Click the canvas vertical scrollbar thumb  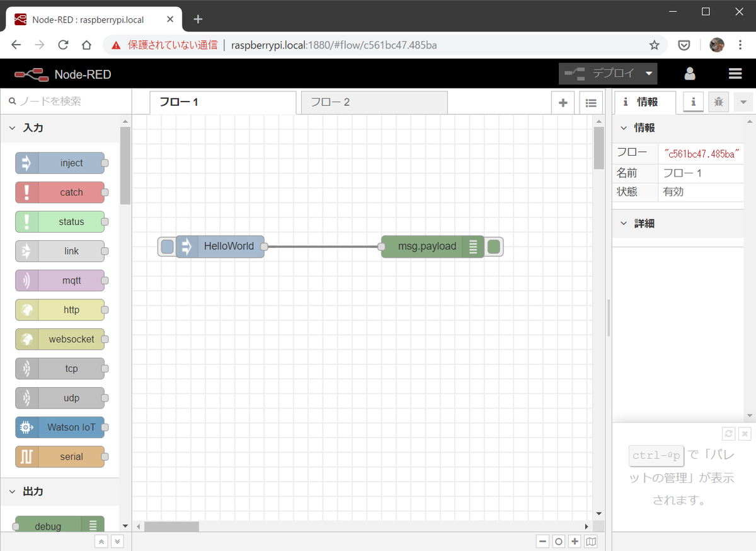click(598, 148)
